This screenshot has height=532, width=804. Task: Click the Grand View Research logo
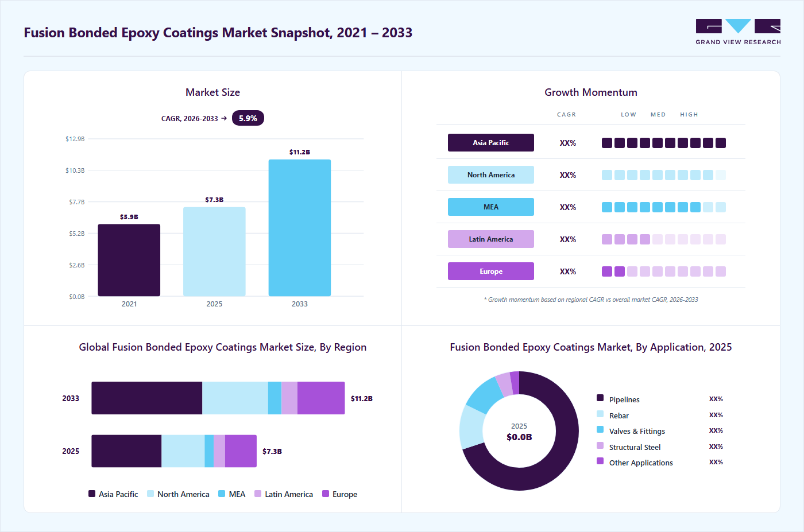pos(738,32)
